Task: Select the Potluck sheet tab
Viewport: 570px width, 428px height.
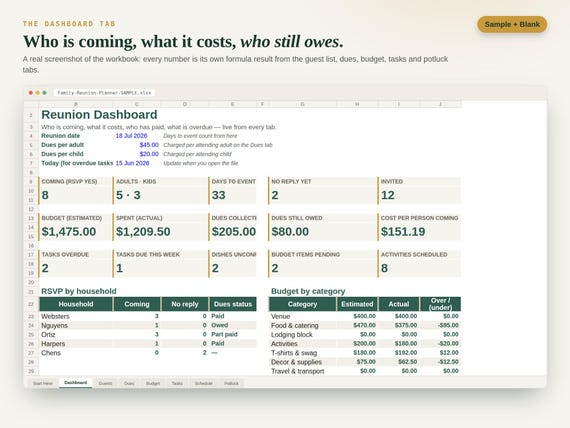Action: (x=231, y=383)
